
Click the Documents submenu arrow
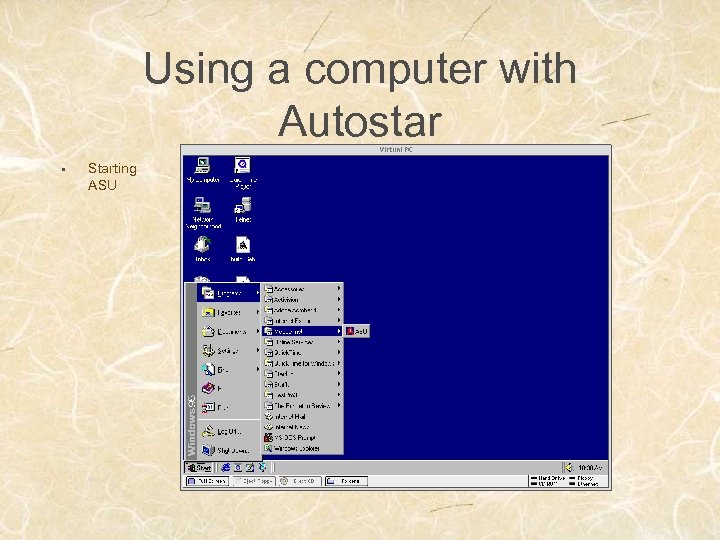coord(258,332)
